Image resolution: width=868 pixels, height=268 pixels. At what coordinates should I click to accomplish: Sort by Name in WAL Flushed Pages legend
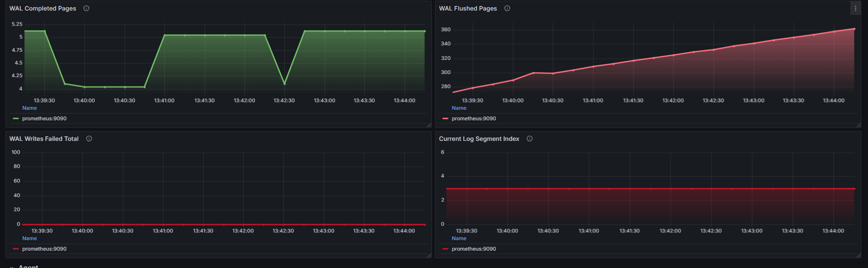(x=459, y=108)
